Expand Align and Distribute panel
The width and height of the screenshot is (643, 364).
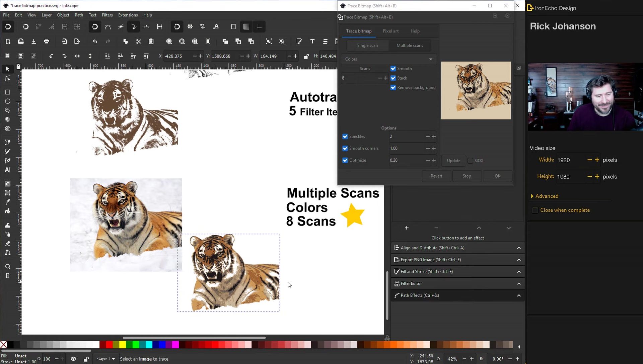click(x=457, y=248)
